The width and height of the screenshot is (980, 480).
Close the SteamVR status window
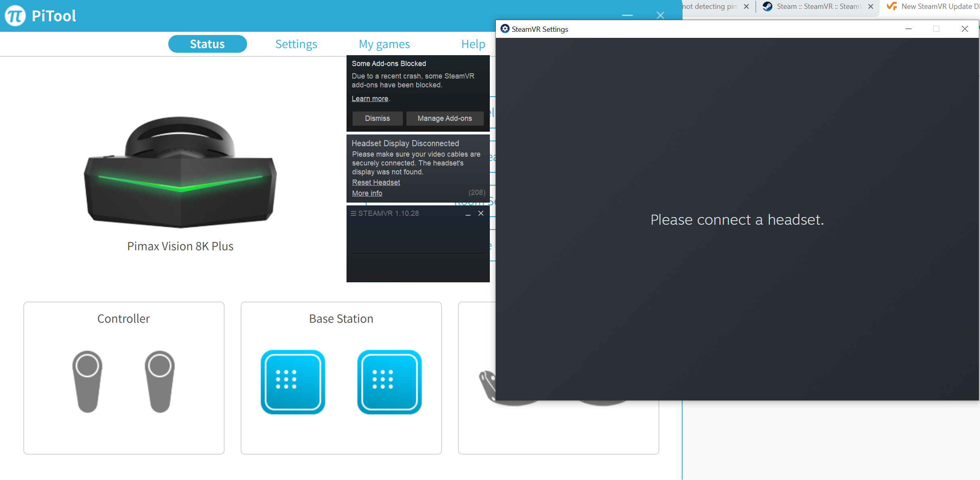(481, 213)
